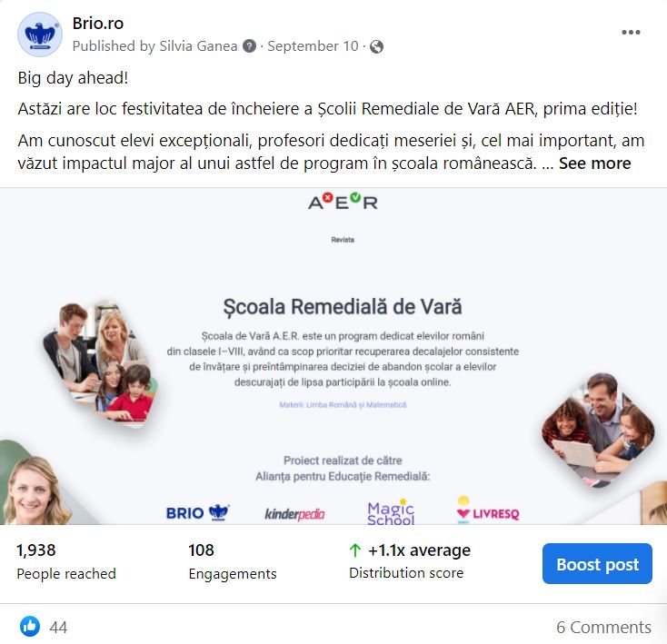The image size is (667, 644).
Task: Open the 6 Comments link
Action: 603,627
